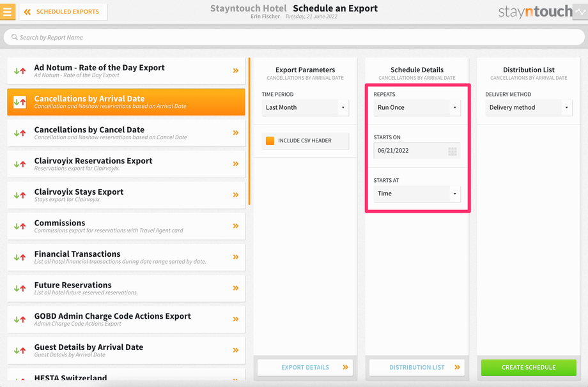This screenshot has width=588, height=387.
Task: Open Starts At Time dropdown
Action: point(417,193)
